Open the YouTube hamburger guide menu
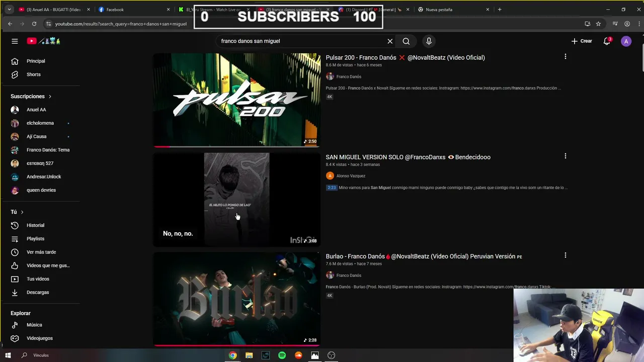The image size is (644, 362). [x=15, y=41]
